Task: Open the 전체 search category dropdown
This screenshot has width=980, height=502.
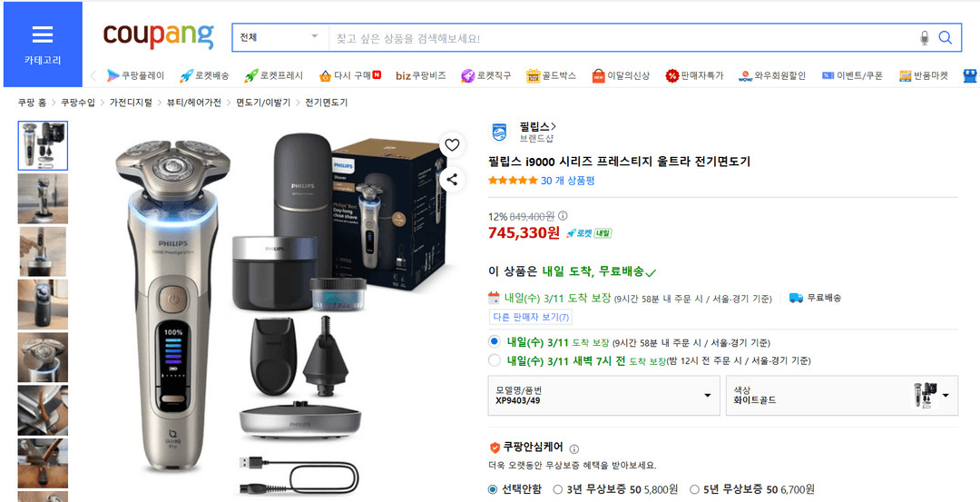Action: [280, 37]
